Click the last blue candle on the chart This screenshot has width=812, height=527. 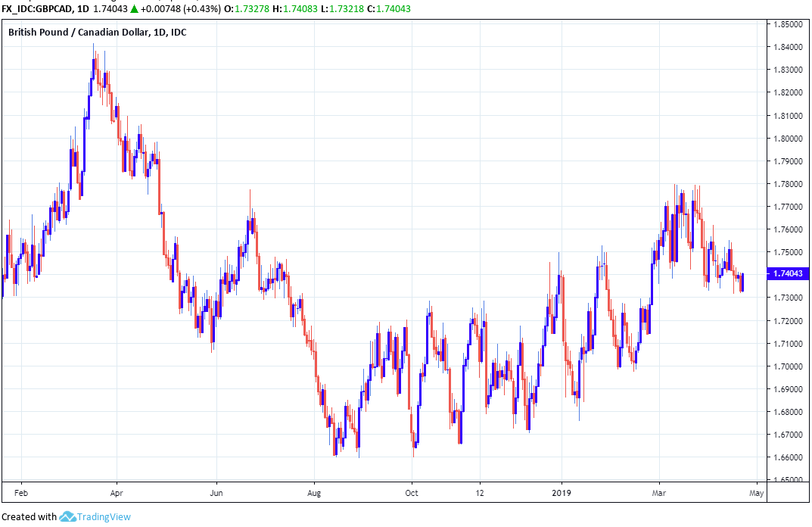click(742, 282)
